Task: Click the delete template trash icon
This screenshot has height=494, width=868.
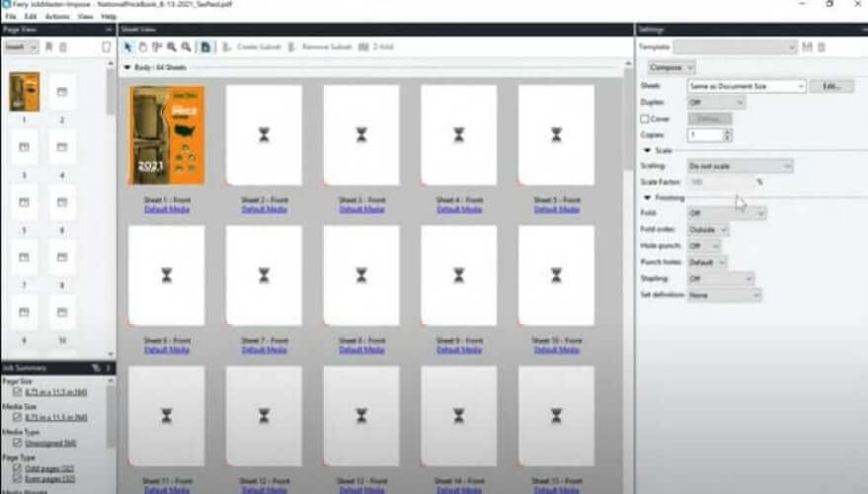Action: (821, 47)
